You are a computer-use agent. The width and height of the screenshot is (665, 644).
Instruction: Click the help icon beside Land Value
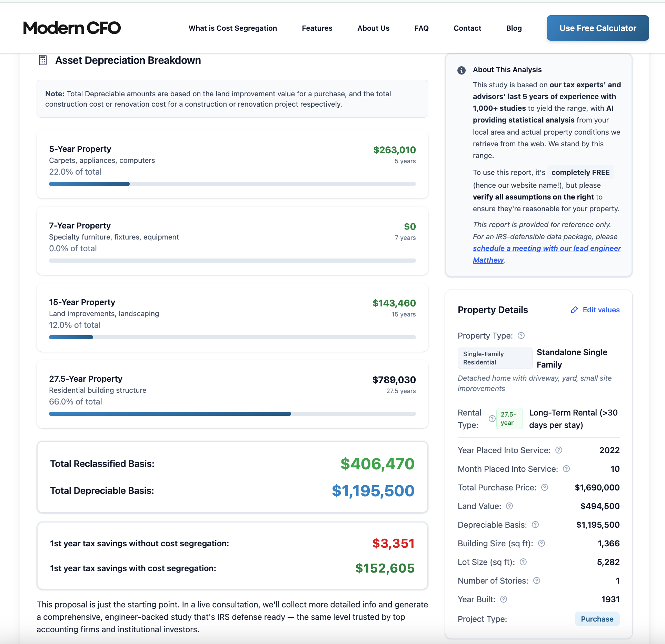coord(509,506)
